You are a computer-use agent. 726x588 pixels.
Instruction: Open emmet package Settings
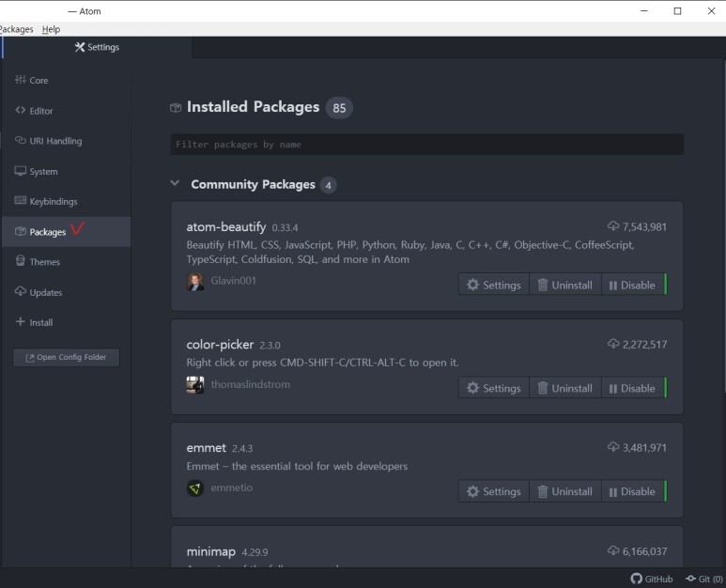click(494, 491)
